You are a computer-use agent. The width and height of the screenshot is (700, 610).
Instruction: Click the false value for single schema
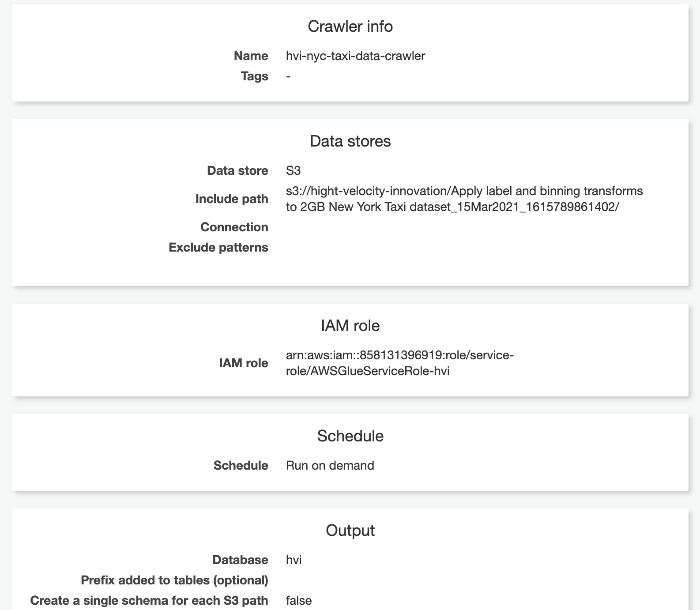[x=299, y=601]
